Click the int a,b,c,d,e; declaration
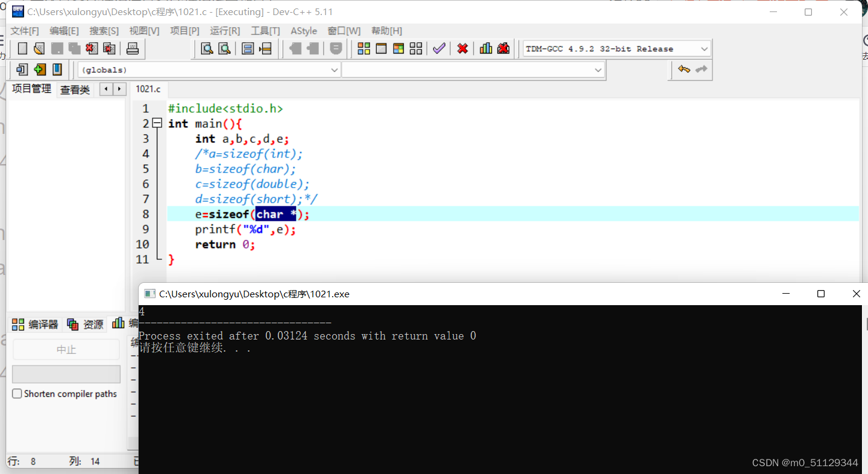 242,139
